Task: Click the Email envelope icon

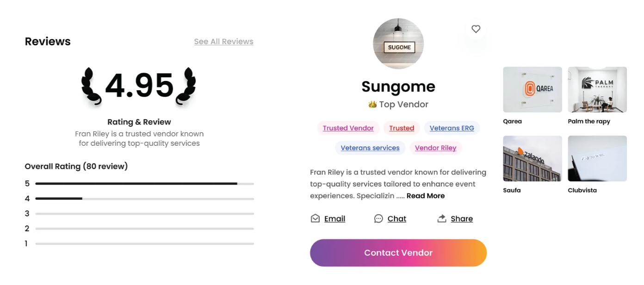Action: tap(315, 218)
